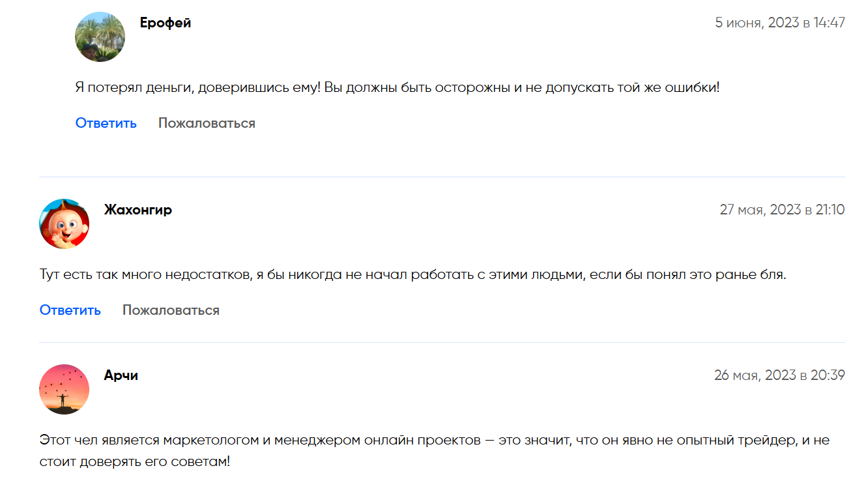868x481 pixels.
Task: Click Ерофей's comment text about losing money
Action: click(x=398, y=87)
